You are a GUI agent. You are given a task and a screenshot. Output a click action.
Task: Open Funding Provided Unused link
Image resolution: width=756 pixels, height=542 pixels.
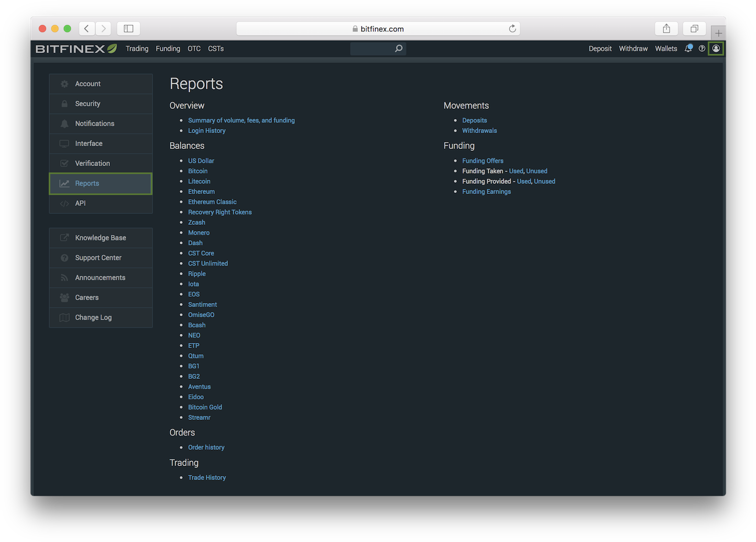pos(544,181)
